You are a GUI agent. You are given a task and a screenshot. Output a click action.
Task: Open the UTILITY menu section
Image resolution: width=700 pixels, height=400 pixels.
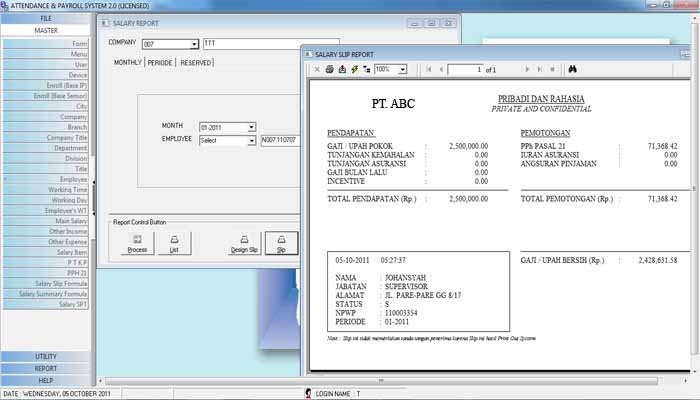pos(46,356)
